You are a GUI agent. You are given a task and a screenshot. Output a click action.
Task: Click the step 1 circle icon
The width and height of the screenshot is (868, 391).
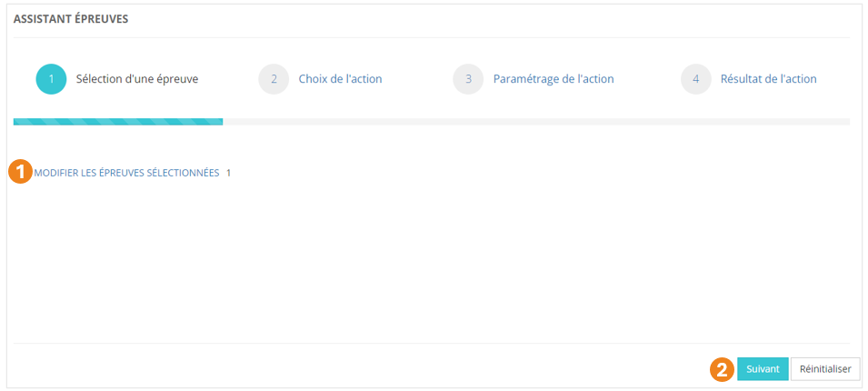(51, 79)
